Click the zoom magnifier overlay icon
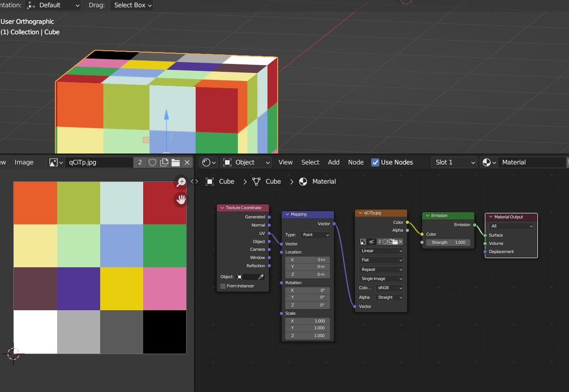 (181, 182)
